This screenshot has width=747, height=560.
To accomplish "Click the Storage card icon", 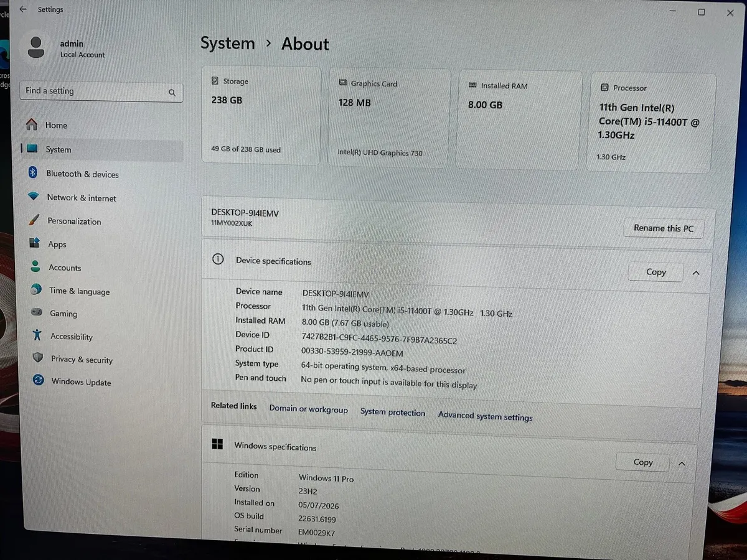I will (x=215, y=81).
